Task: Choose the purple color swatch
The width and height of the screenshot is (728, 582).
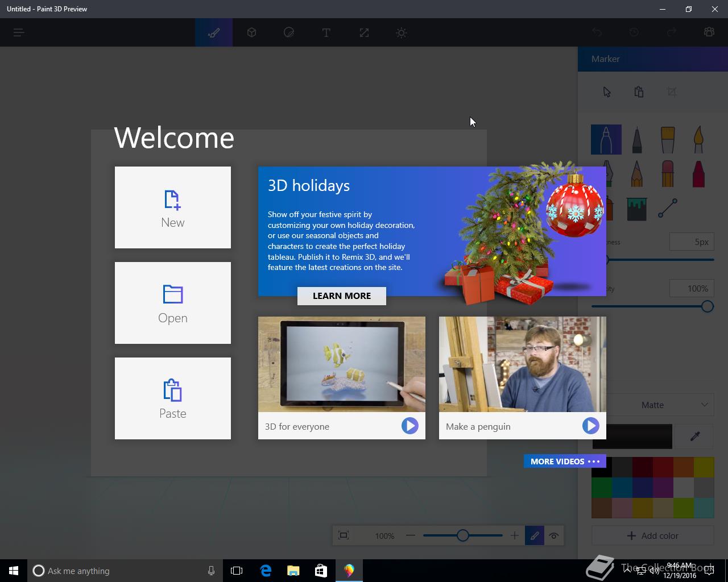Action: click(663, 488)
